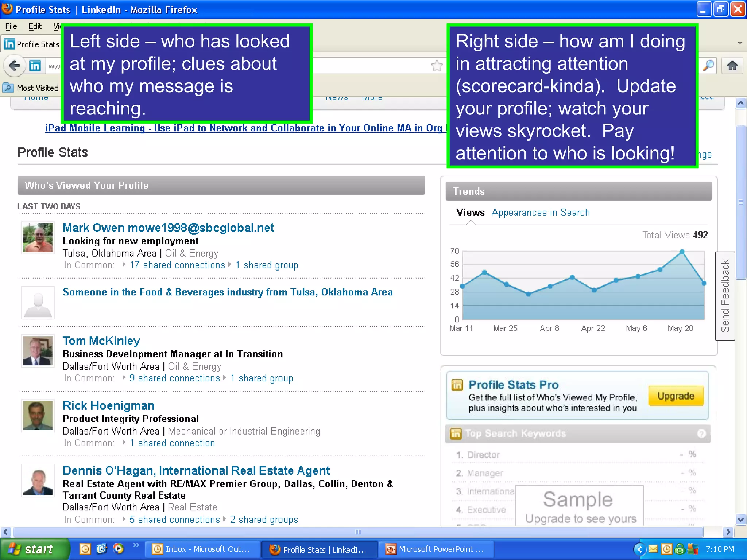Open the Edit menu

35,26
